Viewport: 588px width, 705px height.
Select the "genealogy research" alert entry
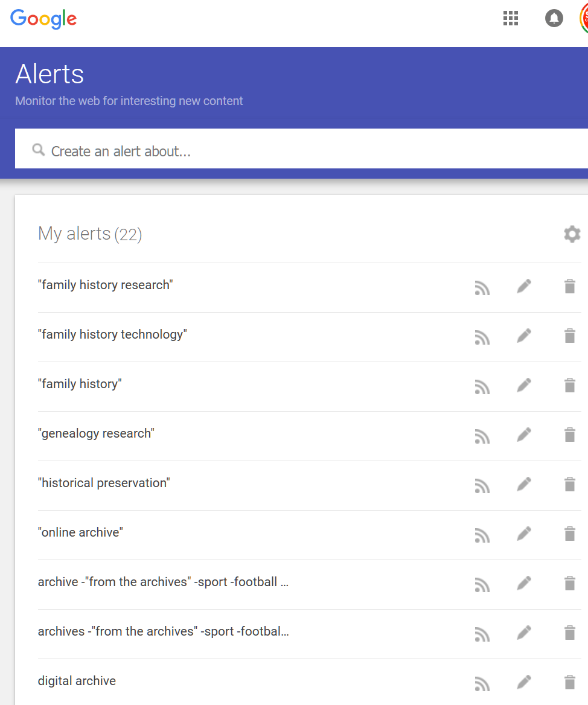coord(96,433)
